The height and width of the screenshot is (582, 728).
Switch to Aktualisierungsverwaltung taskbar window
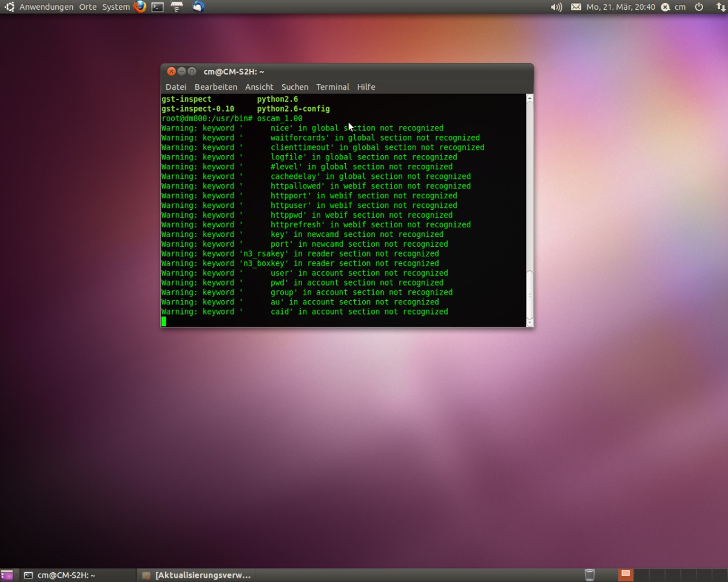pyautogui.click(x=196, y=575)
